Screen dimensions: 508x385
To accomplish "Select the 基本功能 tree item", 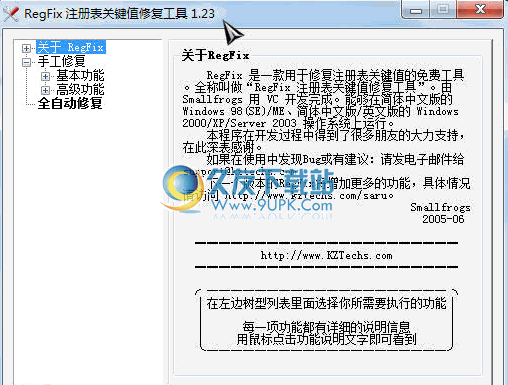I will coord(80,76).
